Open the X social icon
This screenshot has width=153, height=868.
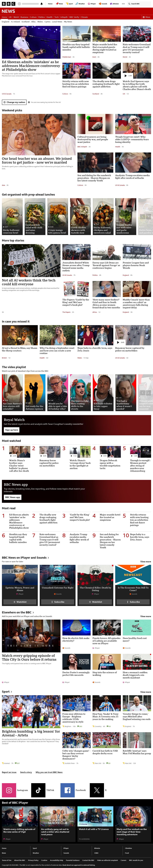[x=97, y=790]
